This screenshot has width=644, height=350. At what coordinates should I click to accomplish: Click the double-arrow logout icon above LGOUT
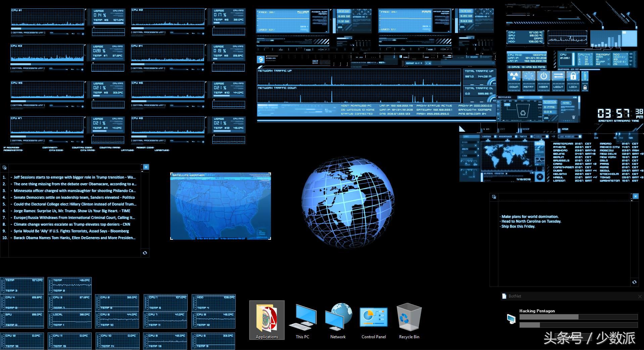[x=558, y=76]
